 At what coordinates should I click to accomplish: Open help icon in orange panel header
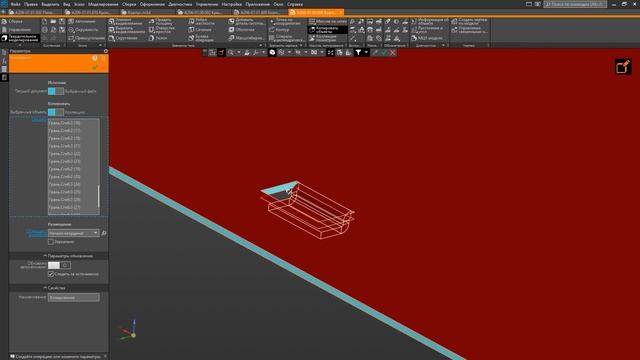pyautogui.click(x=95, y=58)
